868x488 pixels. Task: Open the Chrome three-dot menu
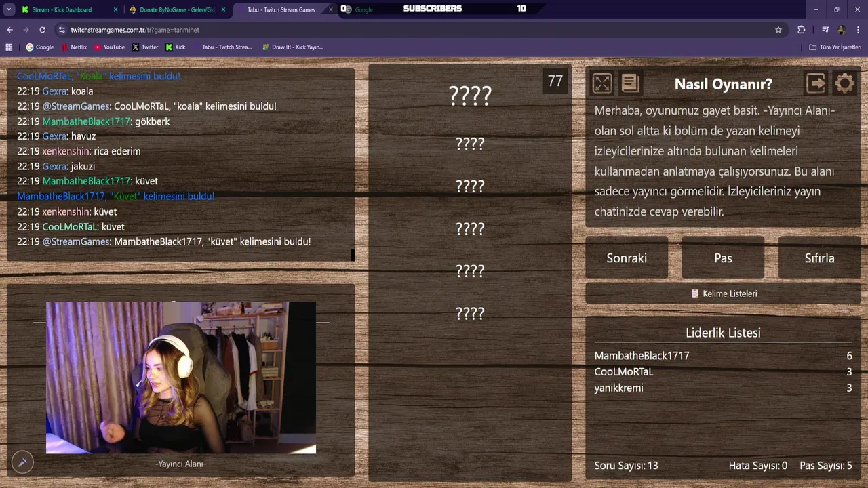tap(859, 30)
